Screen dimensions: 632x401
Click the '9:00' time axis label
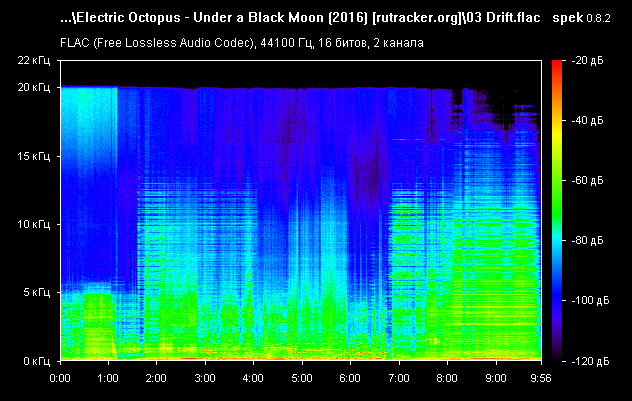click(x=495, y=378)
